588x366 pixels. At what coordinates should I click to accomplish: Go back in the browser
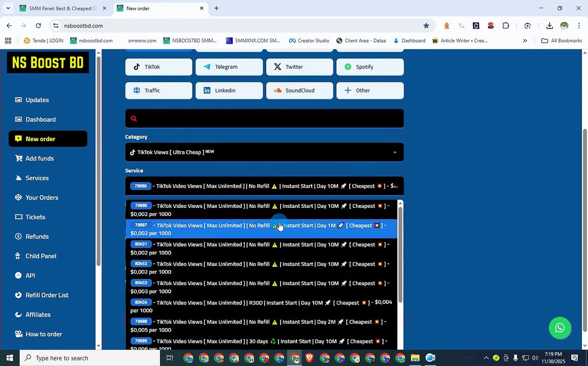(x=9, y=25)
